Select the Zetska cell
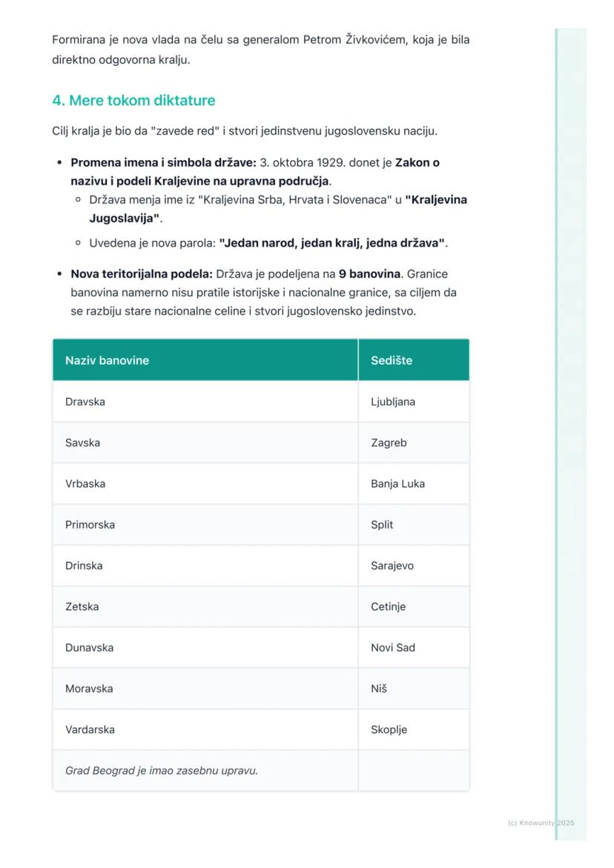This screenshot has height=868, width=614. [82, 606]
